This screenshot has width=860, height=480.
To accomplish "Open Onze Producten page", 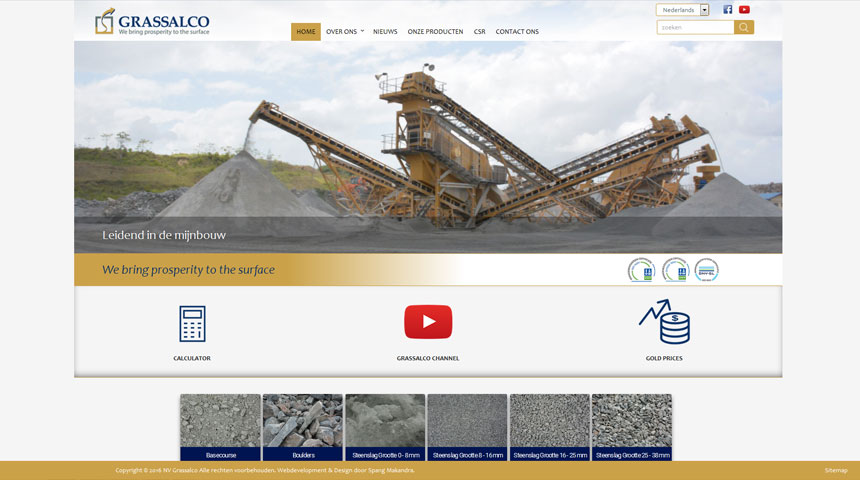I will pyautogui.click(x=435, y=31).
